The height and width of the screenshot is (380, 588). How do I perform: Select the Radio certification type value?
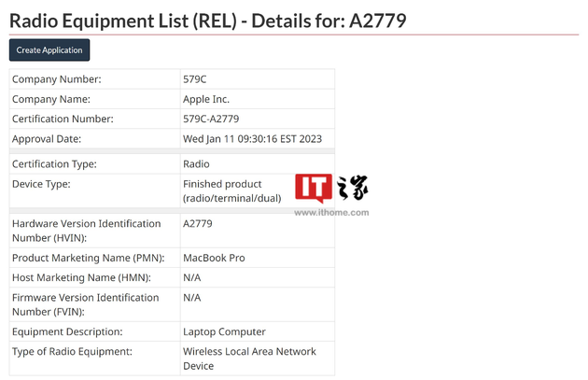(x=196, y=164)
